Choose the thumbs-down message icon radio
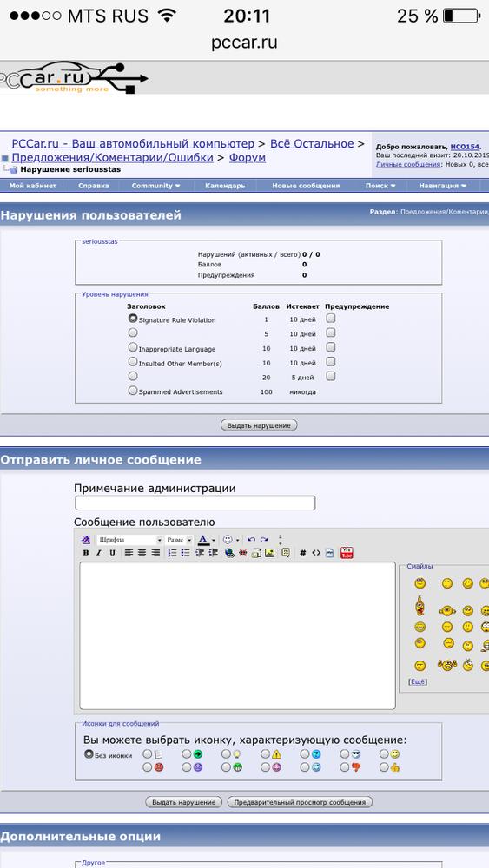This screenshot has width=489, height=868. [x=344, y=767]
